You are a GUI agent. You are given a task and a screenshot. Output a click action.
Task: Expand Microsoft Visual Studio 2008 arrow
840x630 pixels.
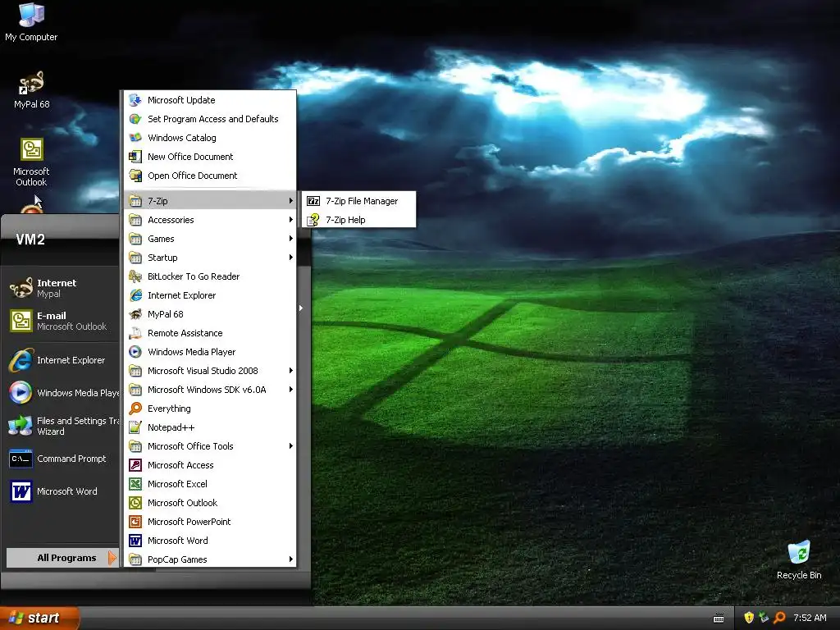click(x=291, y=371)
